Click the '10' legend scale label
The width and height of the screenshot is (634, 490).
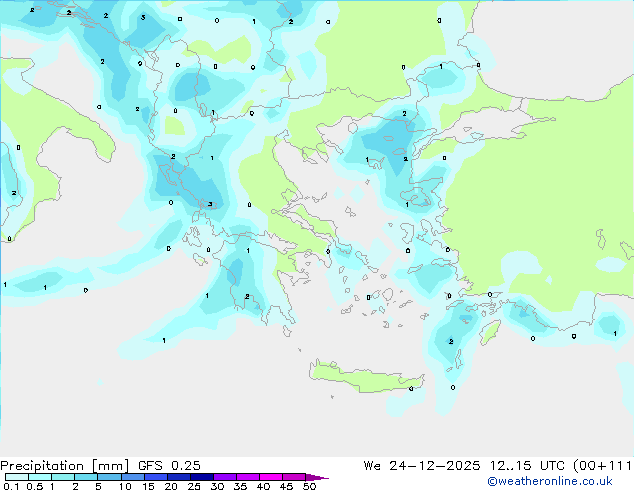[125, 486]
